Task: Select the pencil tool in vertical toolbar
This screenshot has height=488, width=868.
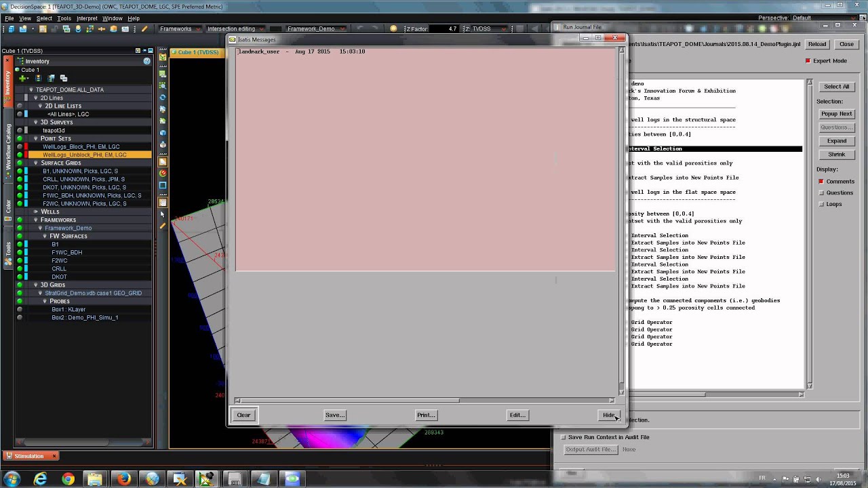Action: tap(163, 226)
